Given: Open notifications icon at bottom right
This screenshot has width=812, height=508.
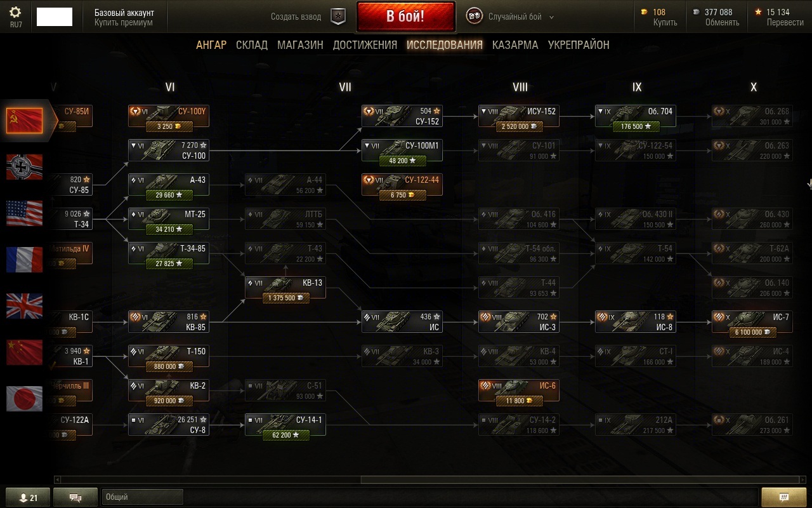Looking at the screenshot, I should pos(783,497).
